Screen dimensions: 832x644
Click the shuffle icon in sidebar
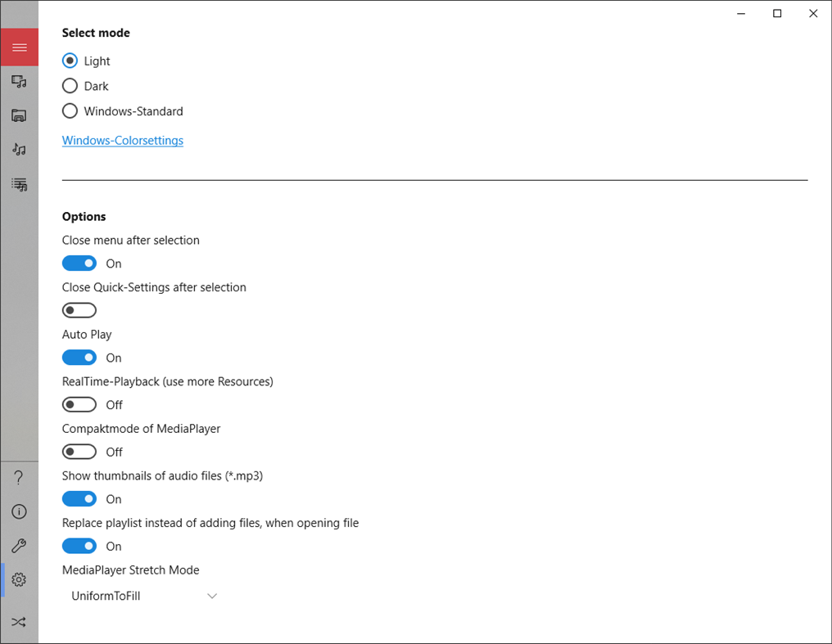[x=19, y=622]
